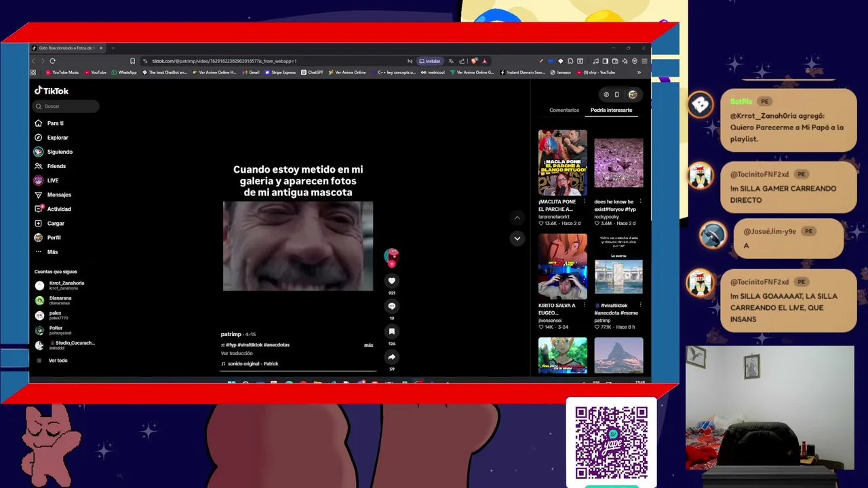Reload the page in the browser
The width and height of the screenshot is (868, 488).
click(52, 61)
